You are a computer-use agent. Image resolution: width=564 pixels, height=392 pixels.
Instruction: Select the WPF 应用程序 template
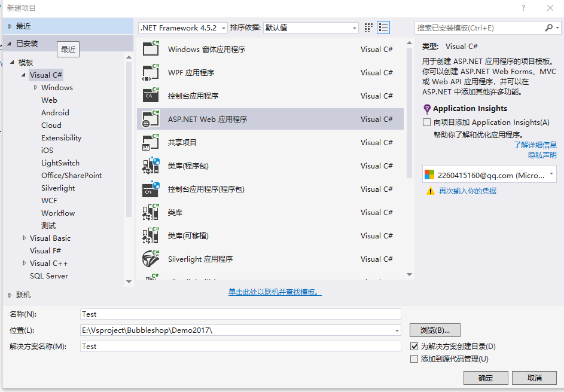239,72
